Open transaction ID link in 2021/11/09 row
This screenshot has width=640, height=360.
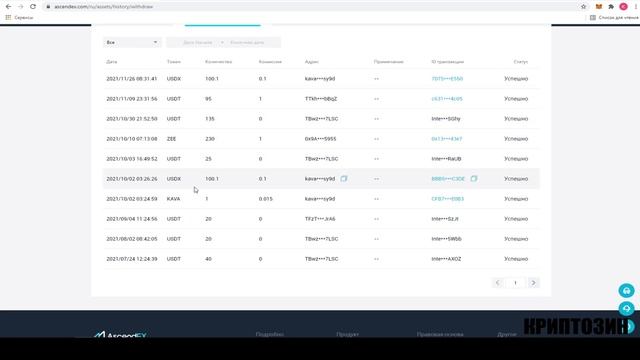point(447,99)
